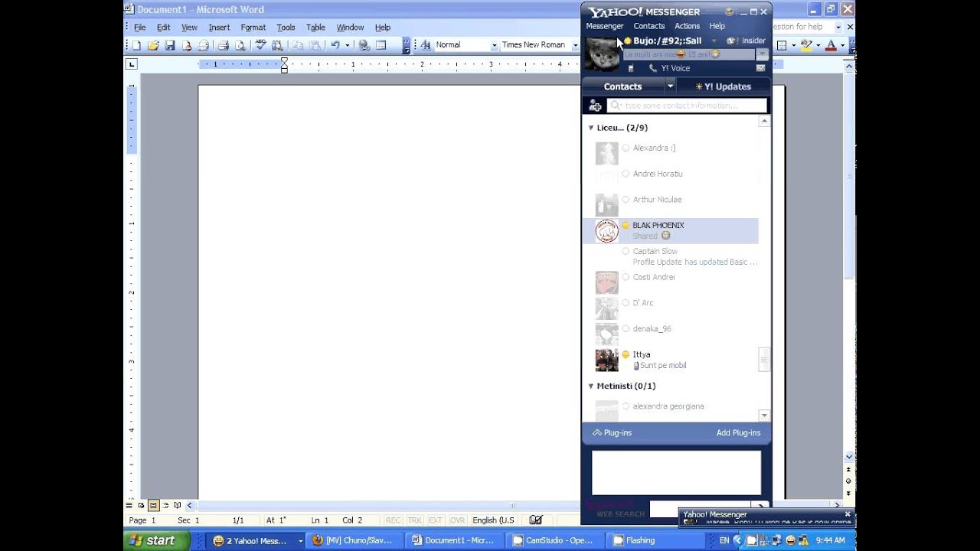The height and width of the screenshot is (551, 980).
Task: Click the Tables and Borders icon
Action: (381, 45)
